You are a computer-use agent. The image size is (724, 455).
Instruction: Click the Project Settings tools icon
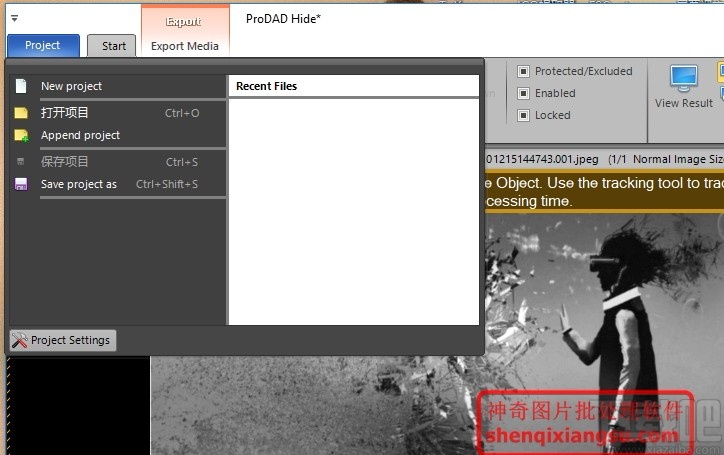click(x=19, y=340)
